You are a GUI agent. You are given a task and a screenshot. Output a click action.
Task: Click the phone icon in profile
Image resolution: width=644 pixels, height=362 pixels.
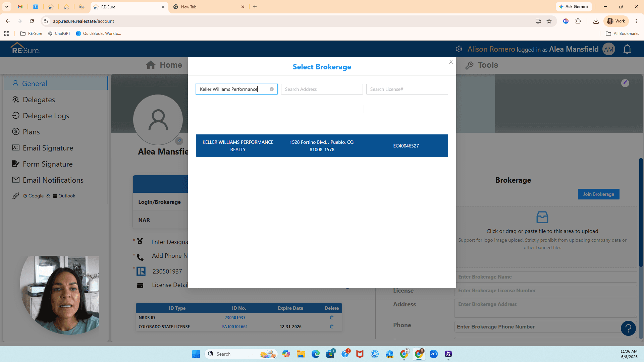coord(140,257)
